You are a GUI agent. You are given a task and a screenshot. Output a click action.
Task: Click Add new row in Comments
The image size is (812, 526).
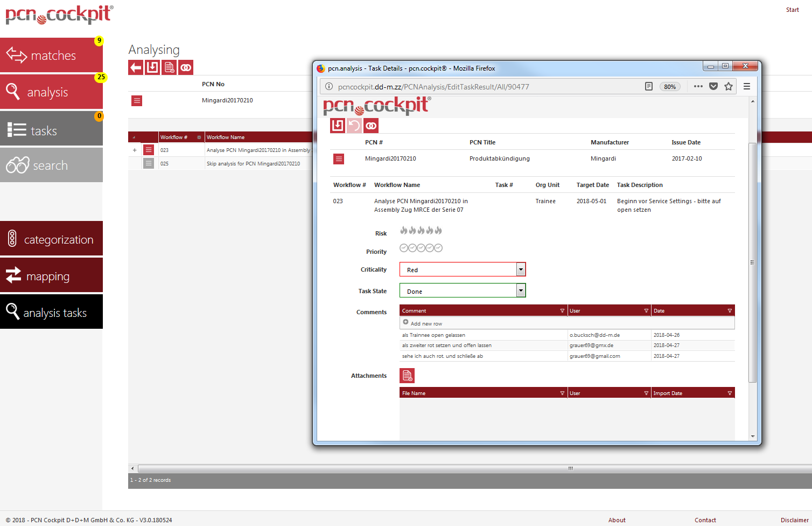click(x=426, y=323)
